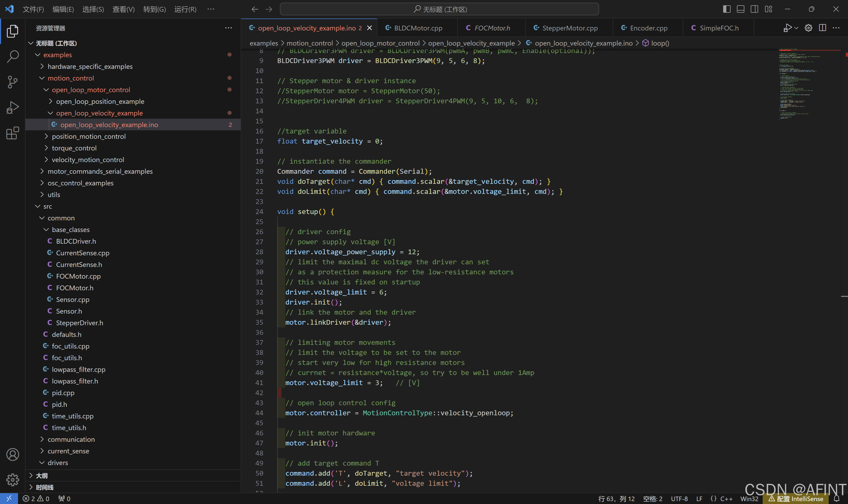
Task: Click motion_control in the breadcrumb path
Action: pyautogui.click(x=310, y=43)
